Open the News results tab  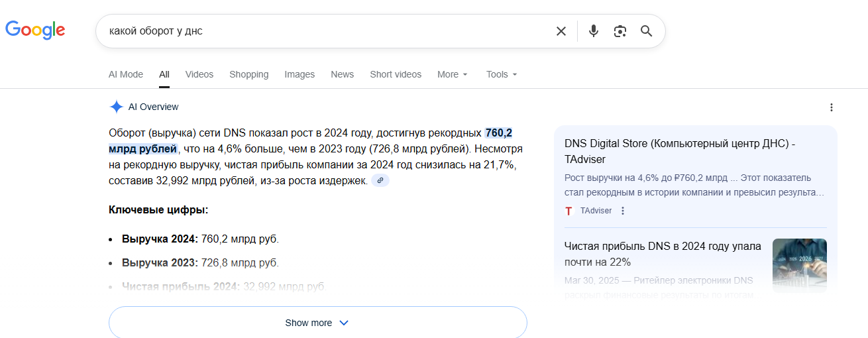click(343, 74)
